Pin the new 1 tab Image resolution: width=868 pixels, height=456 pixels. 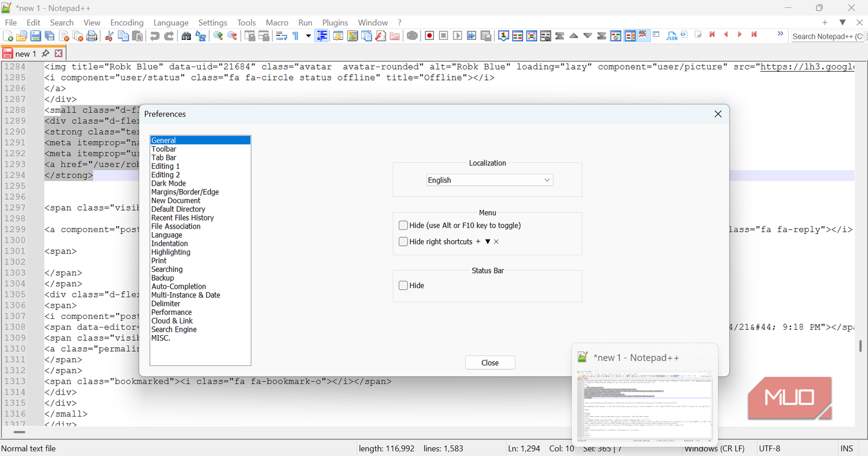pyautogui.click(x=45, y=53)
